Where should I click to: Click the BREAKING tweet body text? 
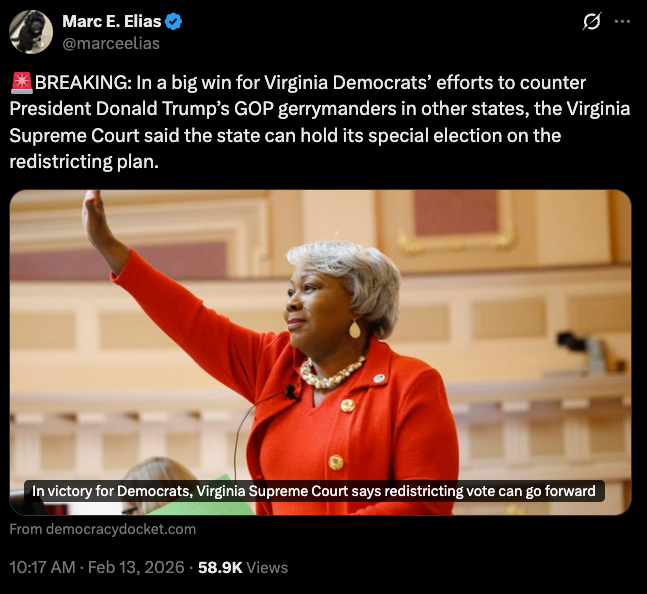pyautogui.click(x=319, y=122)
